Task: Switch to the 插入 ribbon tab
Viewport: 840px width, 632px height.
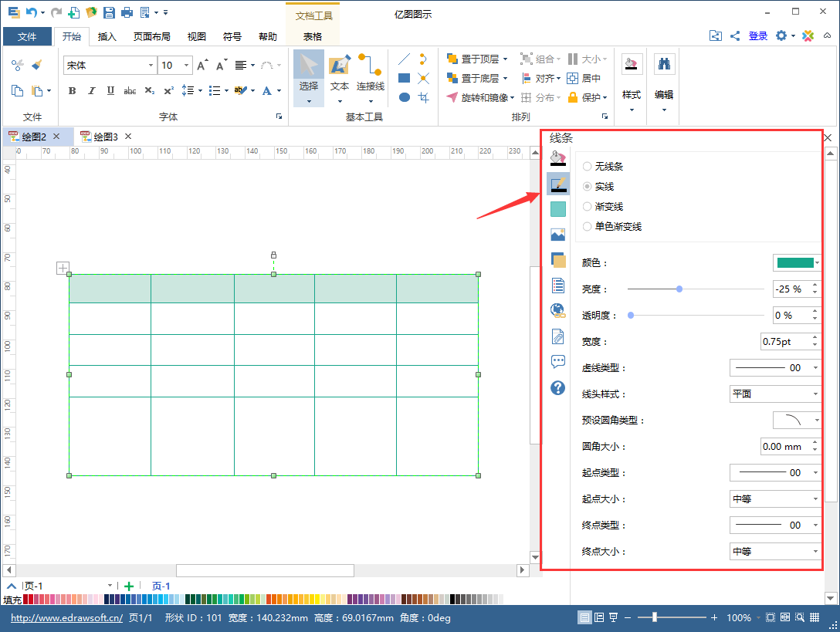Action: pos(107,36)
